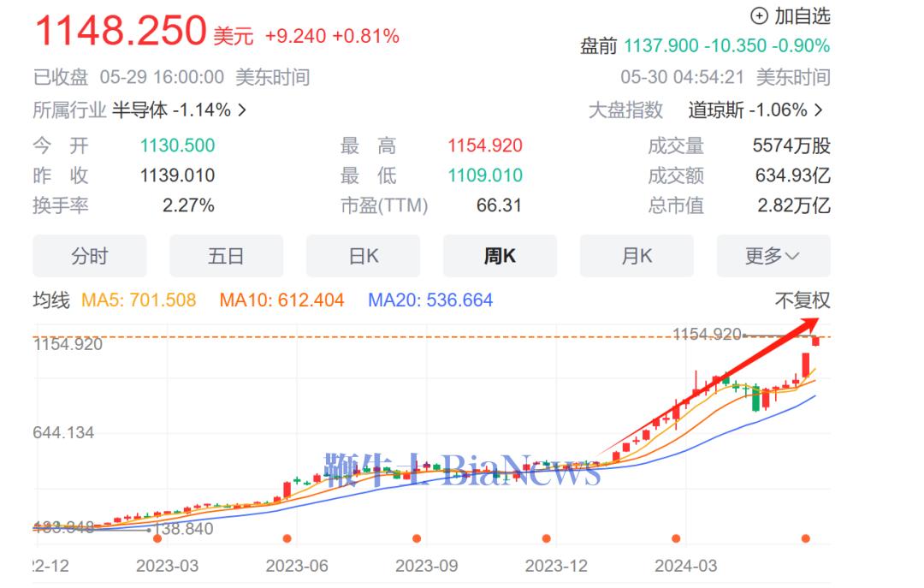The height and width of the screenshot is (588, 924).
Task: Click the MA10: 612.404 indicator
Action: (x=281, y=300)
